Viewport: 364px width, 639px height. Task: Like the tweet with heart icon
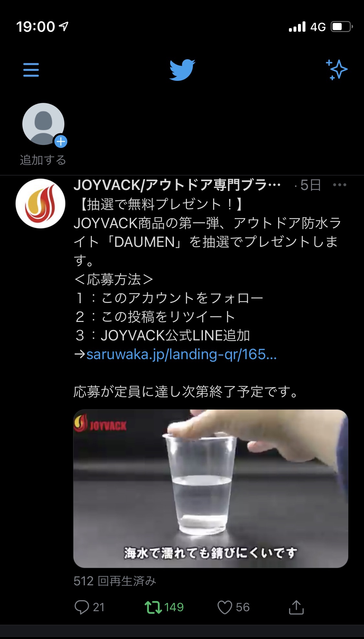225,607
